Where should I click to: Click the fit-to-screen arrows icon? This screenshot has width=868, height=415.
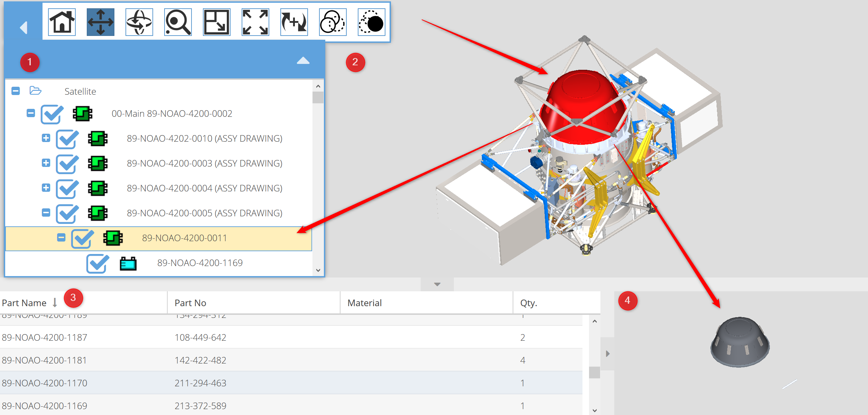pyautogui.click(x=255, y=22)
